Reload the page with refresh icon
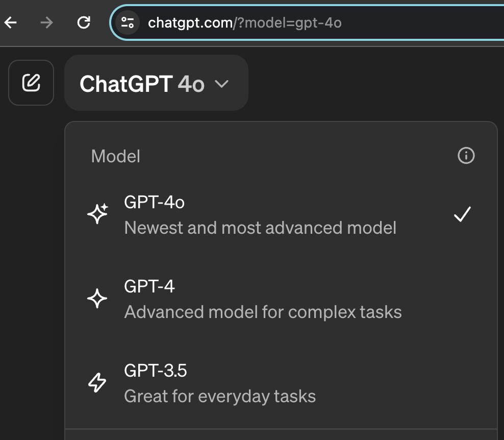 pos(84,22)
